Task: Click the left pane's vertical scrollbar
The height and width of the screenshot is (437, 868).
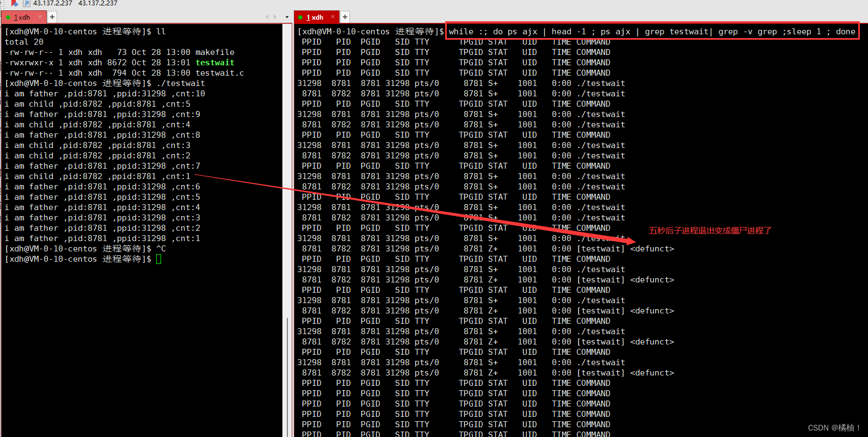Action: 287,231
